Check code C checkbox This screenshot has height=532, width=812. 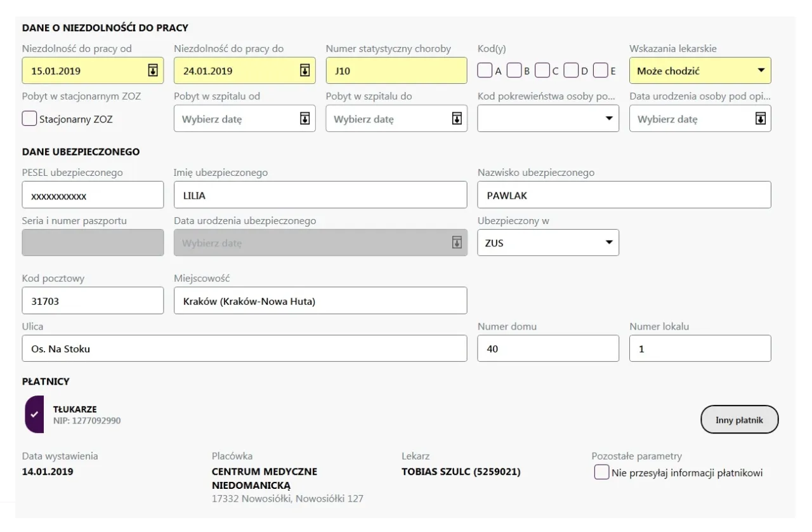coord(542,70)
